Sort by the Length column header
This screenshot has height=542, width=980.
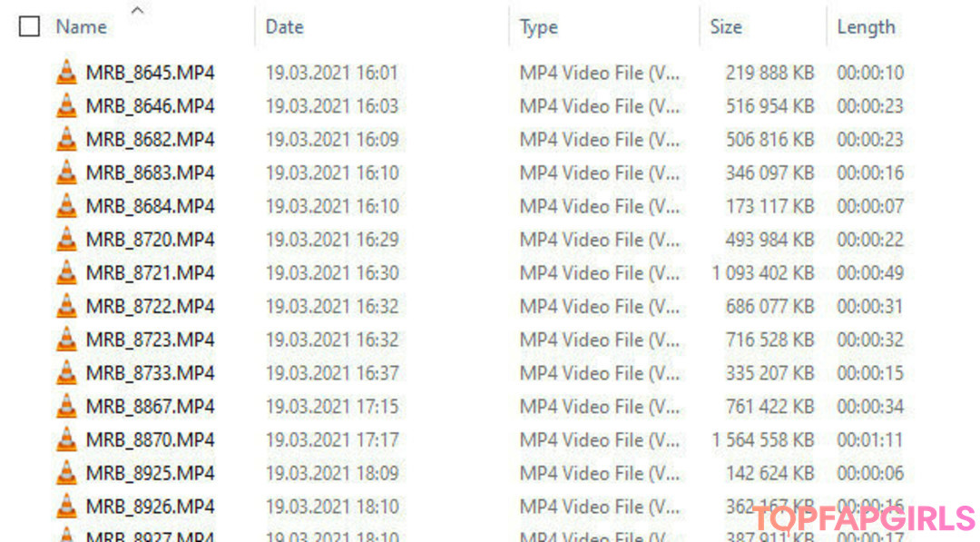[867, 27]
